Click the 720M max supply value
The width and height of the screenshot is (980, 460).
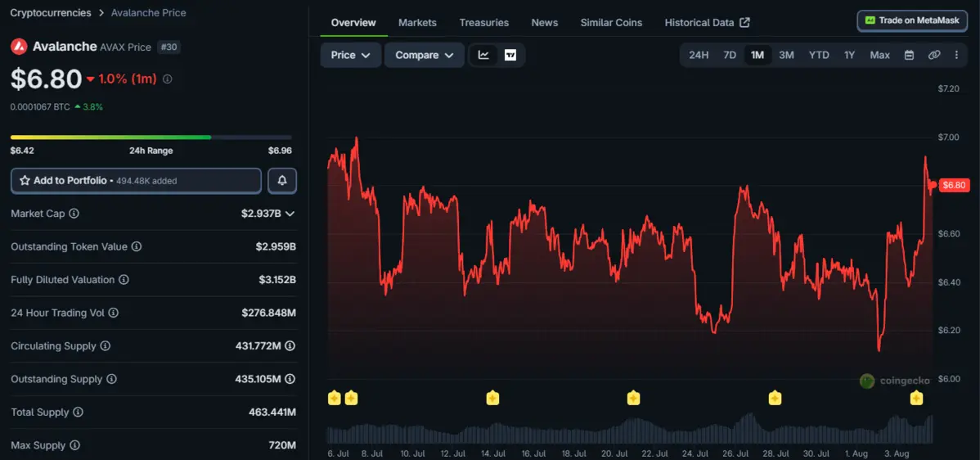point(282,445)
